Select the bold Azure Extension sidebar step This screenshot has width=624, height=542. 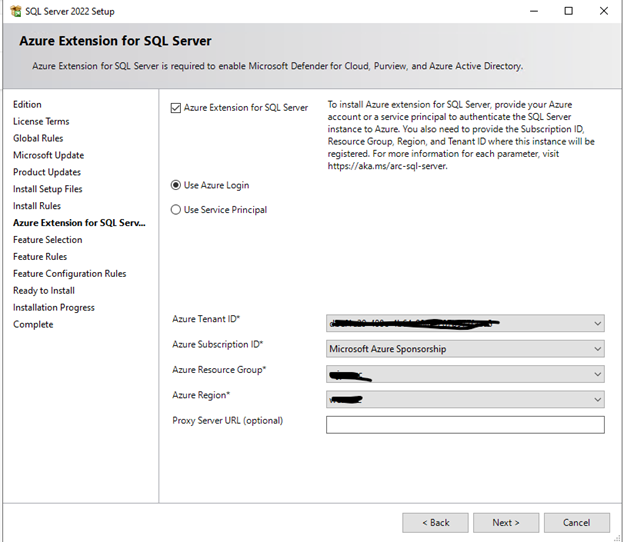tap(79, 223)
